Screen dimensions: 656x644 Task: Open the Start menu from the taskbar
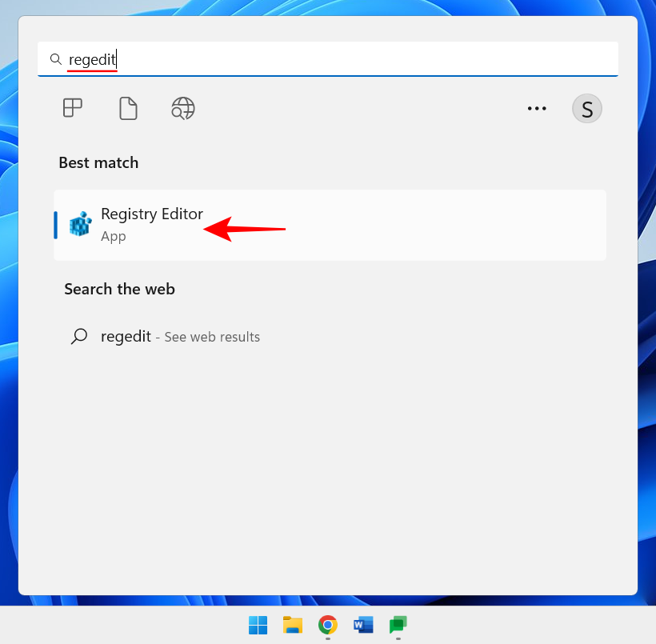(x=258, y=626)
